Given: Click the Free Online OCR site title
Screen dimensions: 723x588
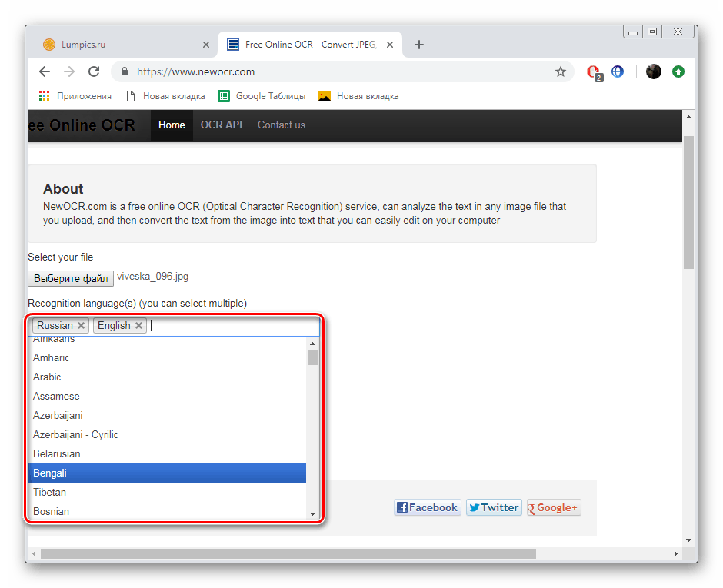Looking at the screenshot, I should coord(82,125).
